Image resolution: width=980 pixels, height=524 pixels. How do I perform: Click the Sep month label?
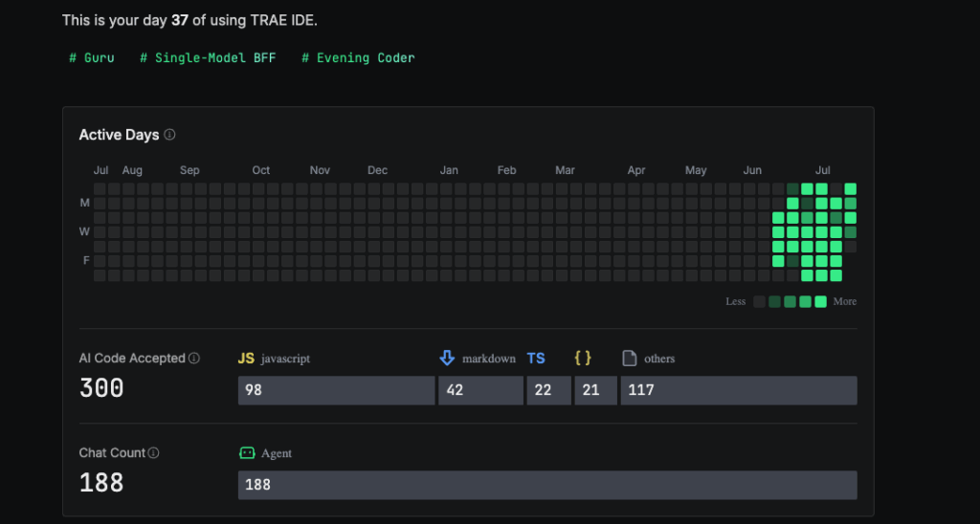pyautogui.click(x=189, y=170)
